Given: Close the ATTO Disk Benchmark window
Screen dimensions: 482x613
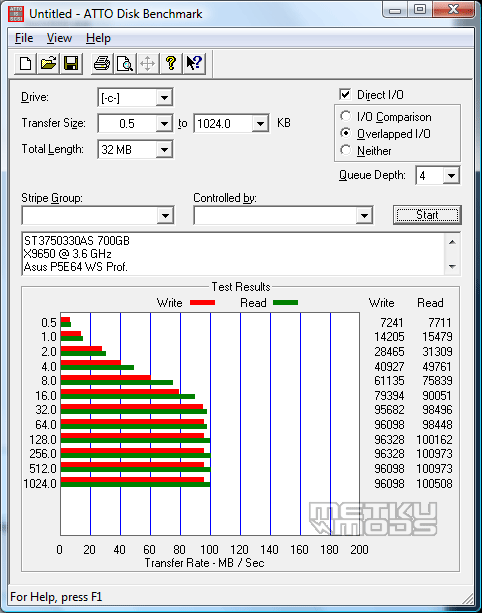Looking at the screenshot, I should pyautogui.click(x=453, y=9).
